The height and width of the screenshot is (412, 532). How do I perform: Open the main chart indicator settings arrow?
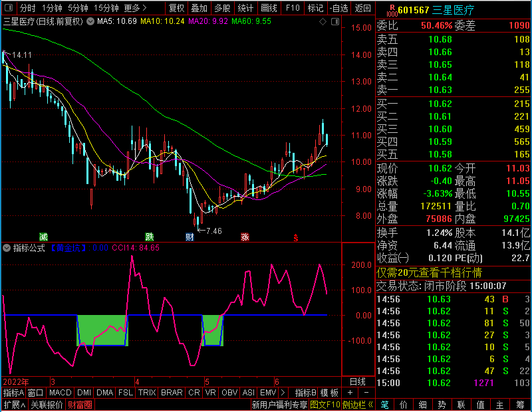(90, 21)
